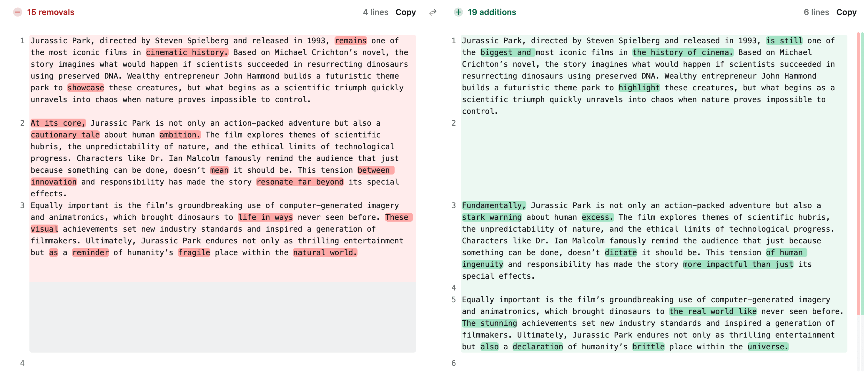Click the removed word "showcase"
This screenshot has width=868, height=372.
pos(86,88)
